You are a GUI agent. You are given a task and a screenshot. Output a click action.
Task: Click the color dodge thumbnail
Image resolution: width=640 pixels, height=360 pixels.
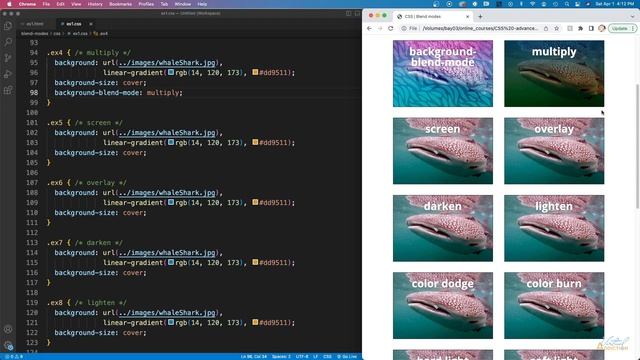pyautogui.click(x=443, y=305)
